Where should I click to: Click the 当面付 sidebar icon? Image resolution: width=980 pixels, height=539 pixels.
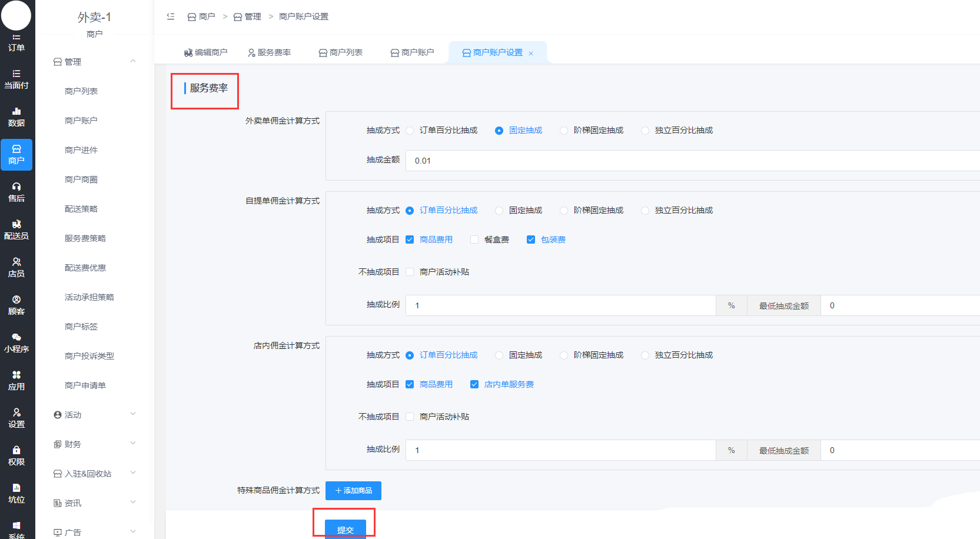[x=16, y=79]
